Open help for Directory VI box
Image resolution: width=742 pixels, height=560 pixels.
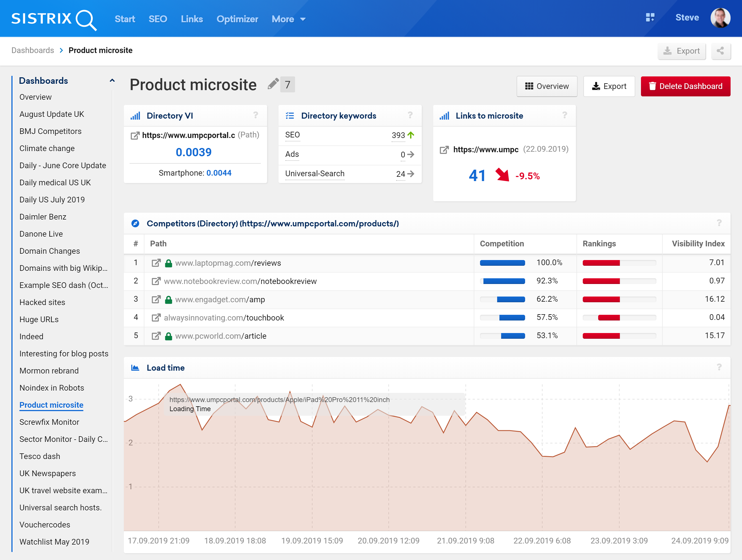point(256,115)
